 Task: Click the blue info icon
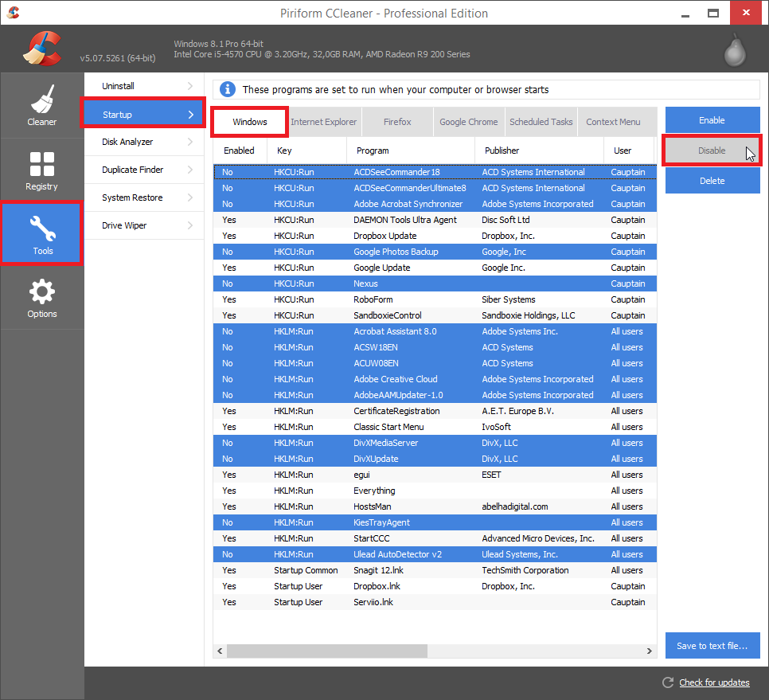(227, 89)
